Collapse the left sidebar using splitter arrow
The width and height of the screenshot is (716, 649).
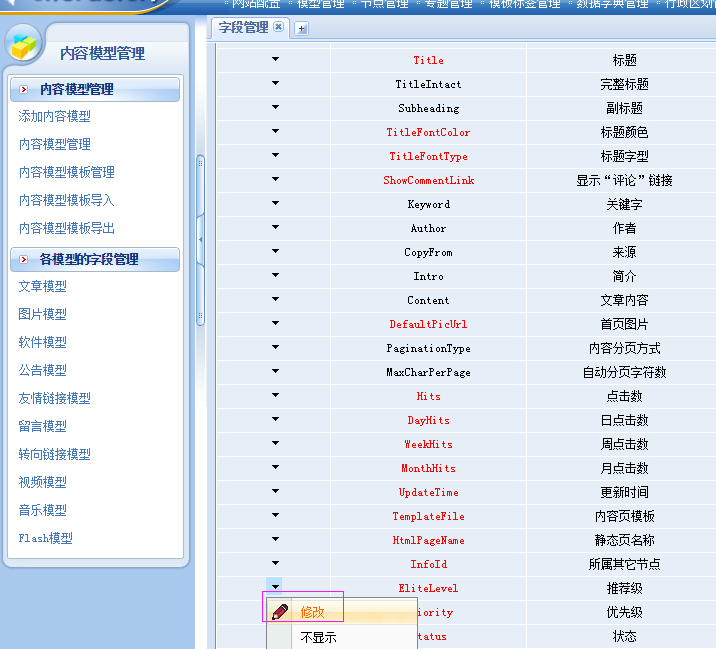point(201,239)
